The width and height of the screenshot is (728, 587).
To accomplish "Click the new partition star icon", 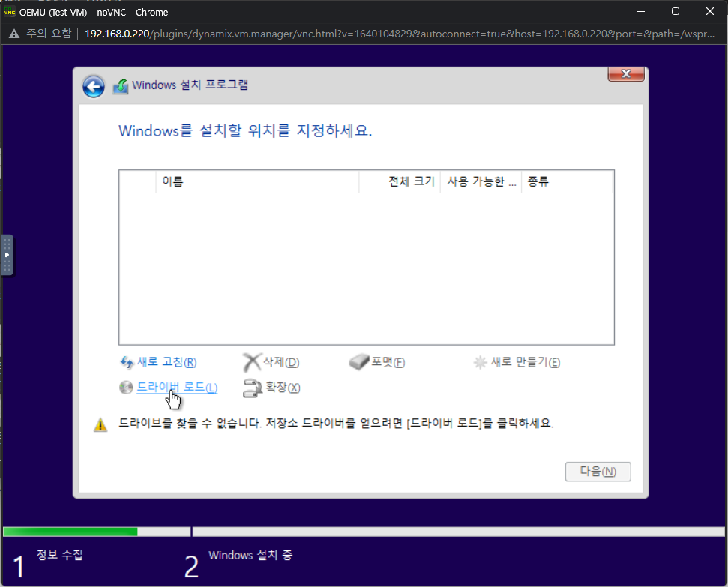I will (480, 362).
